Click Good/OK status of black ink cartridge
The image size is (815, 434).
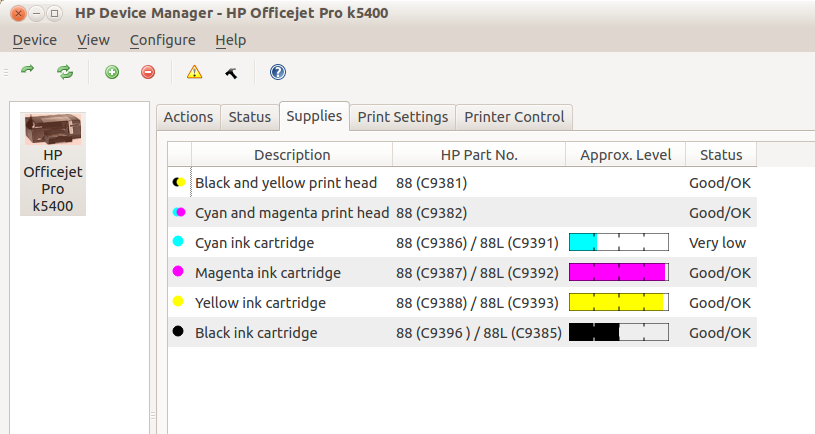click(720, 333)
